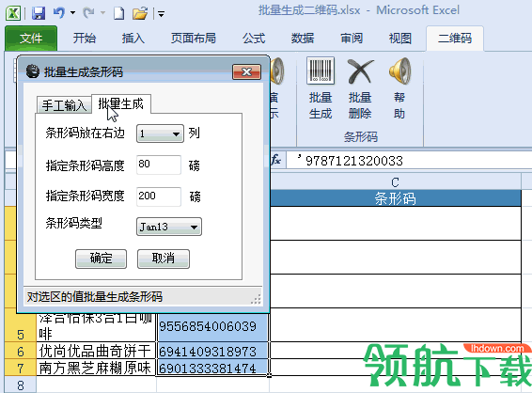Click the cell 南方黑芝麻糊原味
The image size is (532, 393).
click(x=96, y=368)
